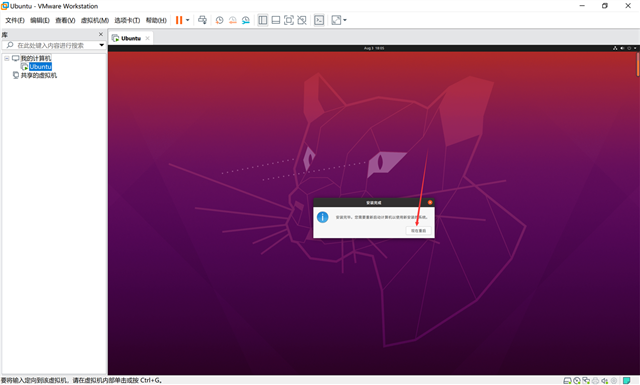Click the hard disk status bar icon
This screenshot has width=640, height=385.
[567, 381]
